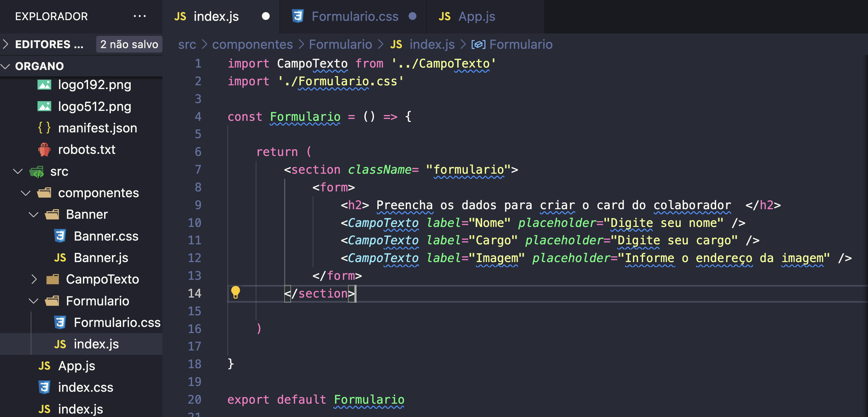Expand the CampoTexto folder chevron
This screenshot has height=417, width=868.
click(x=33, y=279)
